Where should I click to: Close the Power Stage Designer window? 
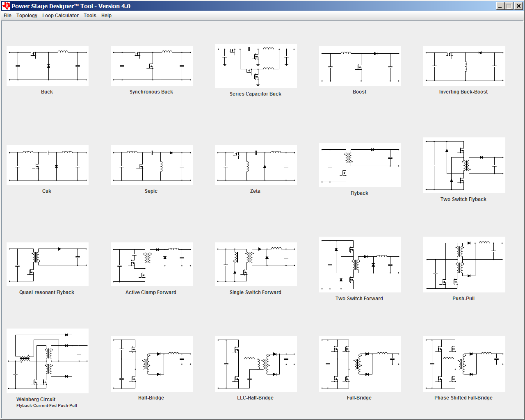pyautogui.click(x=518, y=6)
